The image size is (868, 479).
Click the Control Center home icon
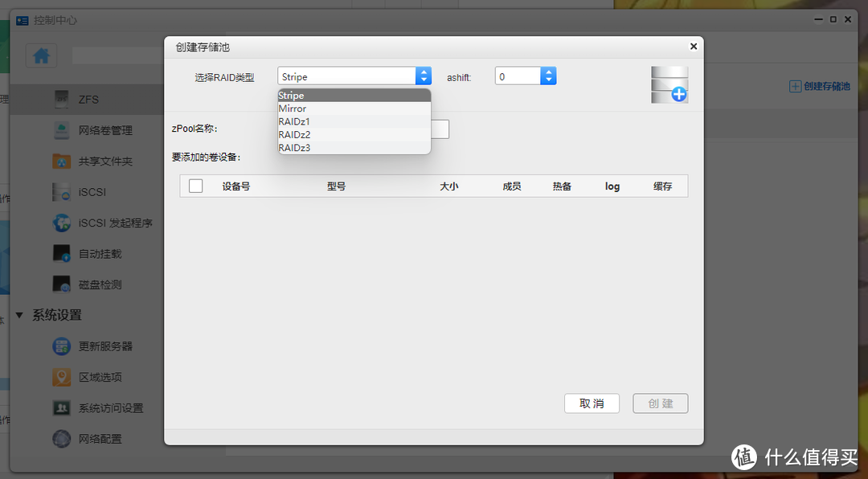(x=42, y=56)
